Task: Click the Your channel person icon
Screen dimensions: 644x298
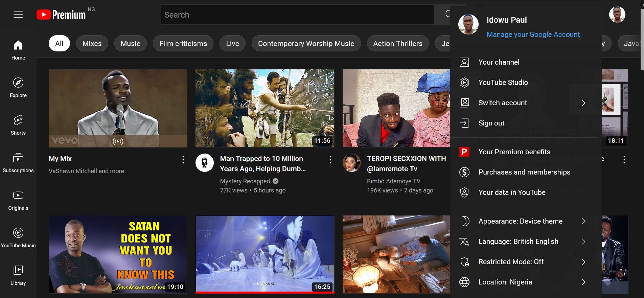Action: (x=464, y=62)
